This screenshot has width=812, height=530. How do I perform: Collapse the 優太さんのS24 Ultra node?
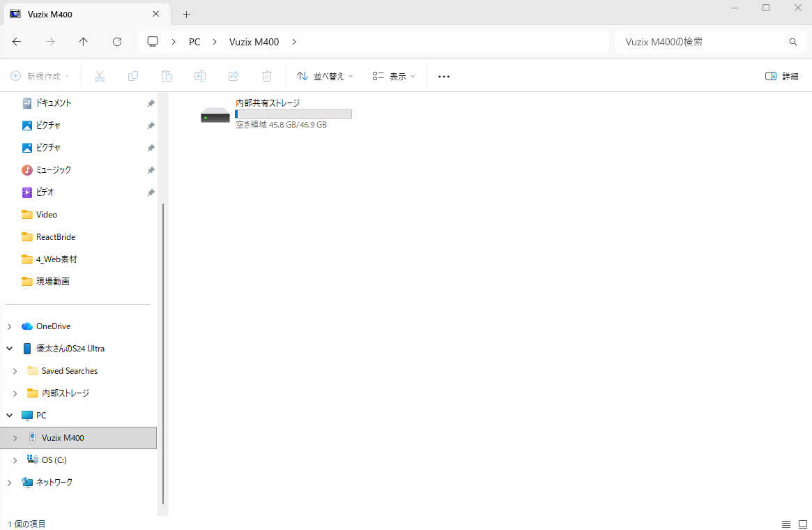click(9, 349)
